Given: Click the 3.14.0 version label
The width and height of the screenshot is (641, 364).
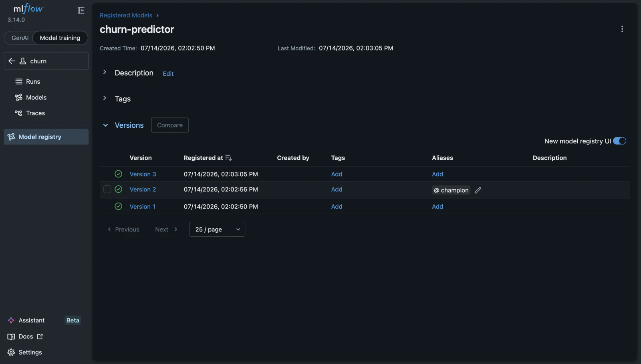Looking at the screenshot, I should point(16,20).
